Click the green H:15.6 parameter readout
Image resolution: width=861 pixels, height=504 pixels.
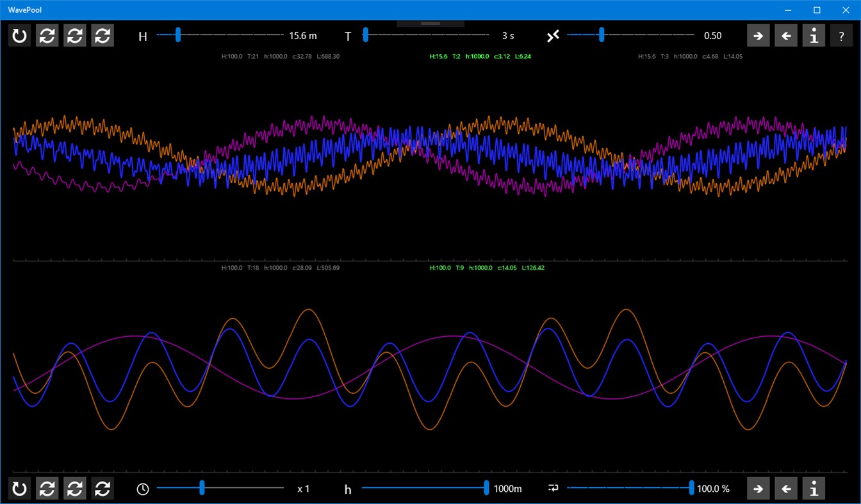[x=438, y=56]
